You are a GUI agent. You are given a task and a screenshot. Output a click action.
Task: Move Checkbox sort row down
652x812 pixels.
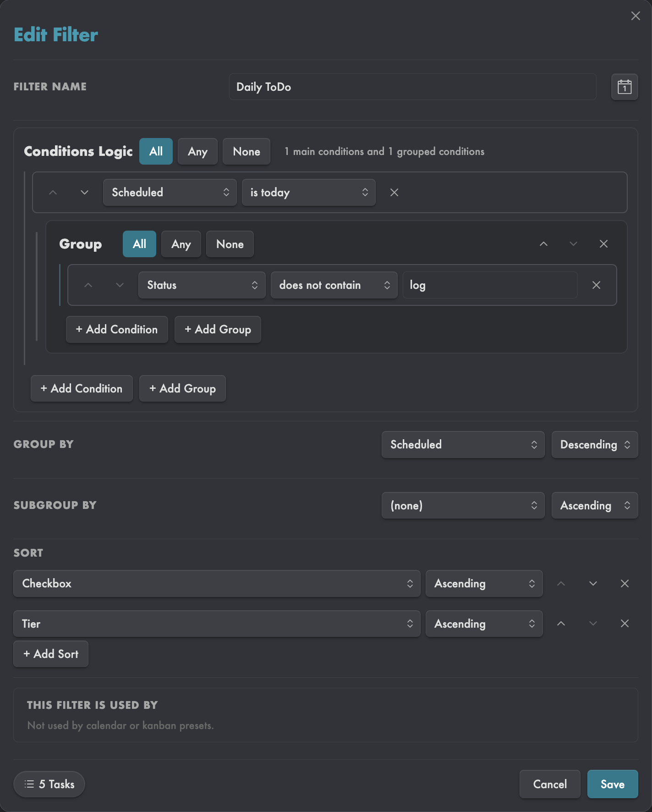tap(593, 584)
